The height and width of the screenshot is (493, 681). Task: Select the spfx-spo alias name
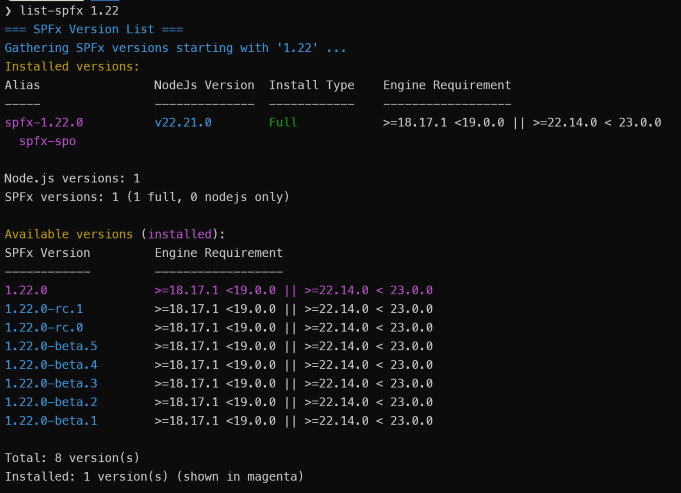click(47, 141)
